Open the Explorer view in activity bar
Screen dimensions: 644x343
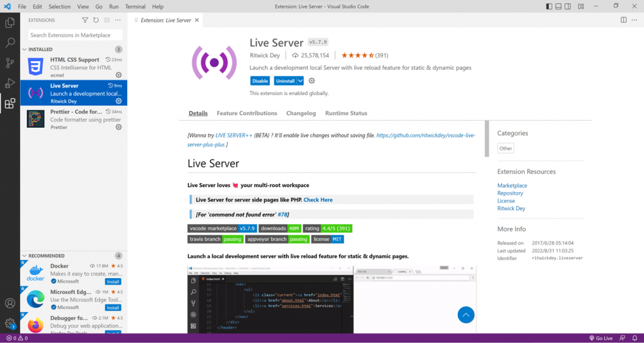pyautogui.click(x=10, y=23)
